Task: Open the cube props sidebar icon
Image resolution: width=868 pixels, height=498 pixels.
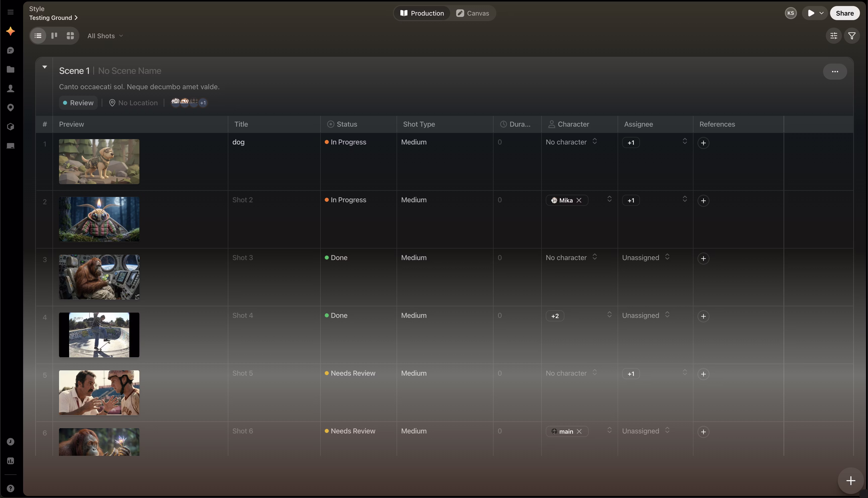Action: coord(11,127)
